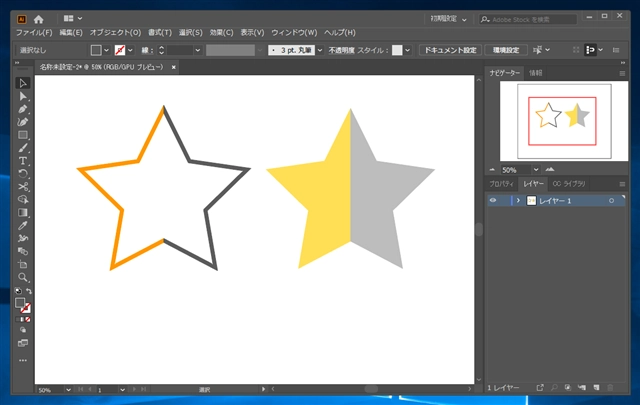Select the Curvature tool
Viewport: 640px width, 405px height.
[x=23, y=122]
